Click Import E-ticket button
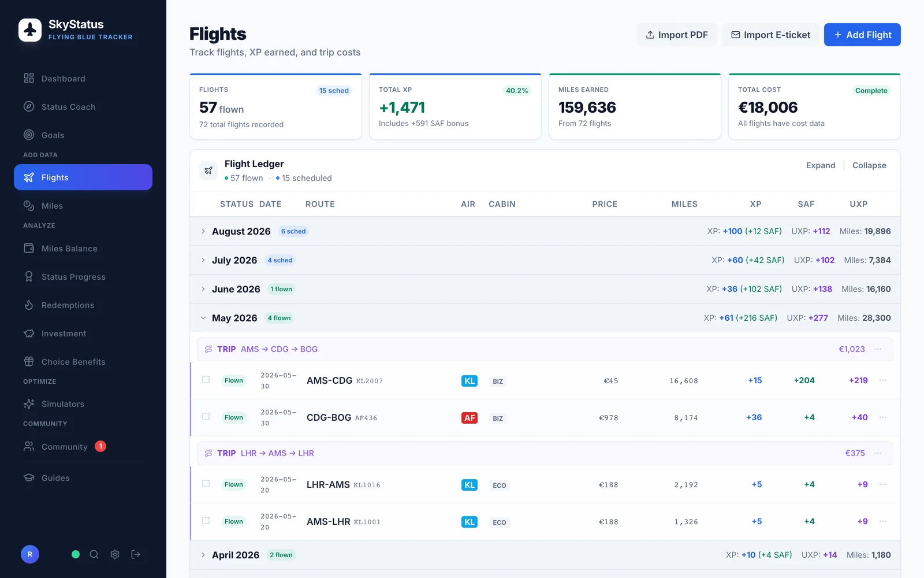This screenshot has height=578, width=924. tap(770, 35)
